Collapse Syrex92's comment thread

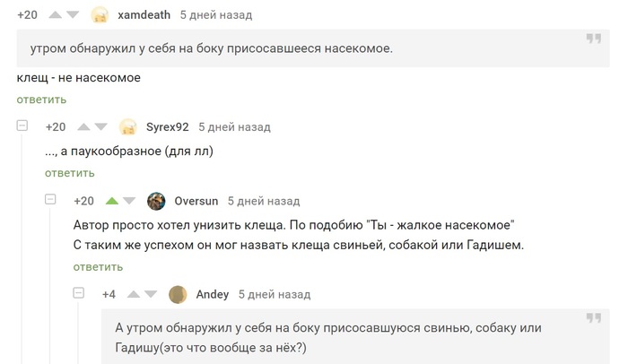pos(22,126)
